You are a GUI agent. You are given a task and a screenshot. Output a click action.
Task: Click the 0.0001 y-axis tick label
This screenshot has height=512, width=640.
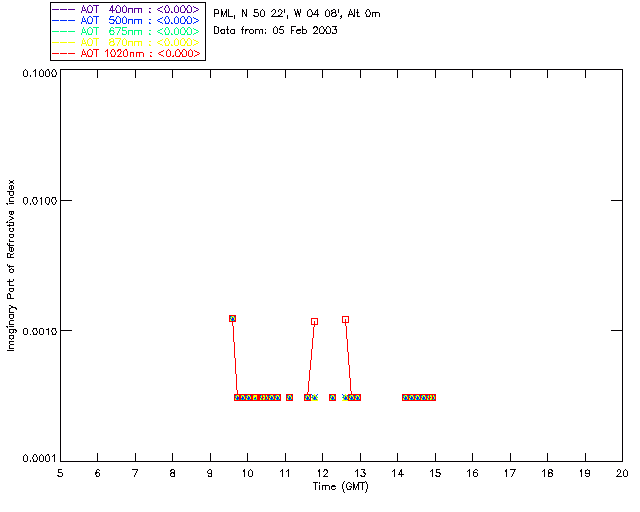[40, 459]
